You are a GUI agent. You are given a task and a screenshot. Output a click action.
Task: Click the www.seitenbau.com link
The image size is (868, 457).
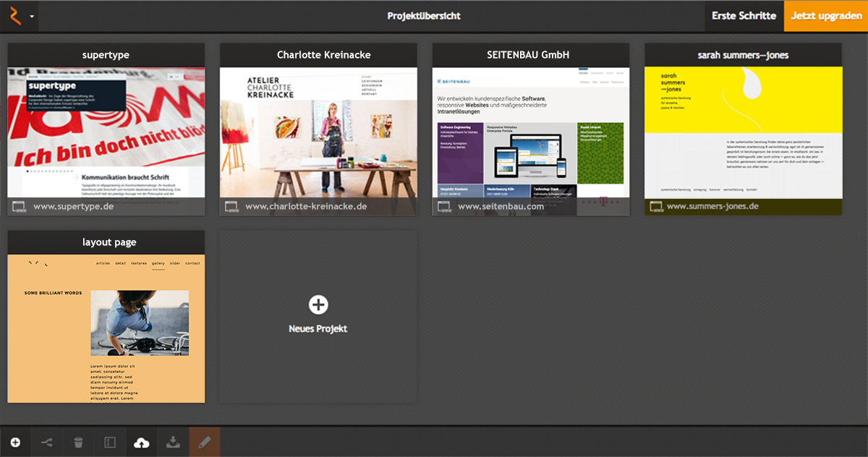[501, 207]
